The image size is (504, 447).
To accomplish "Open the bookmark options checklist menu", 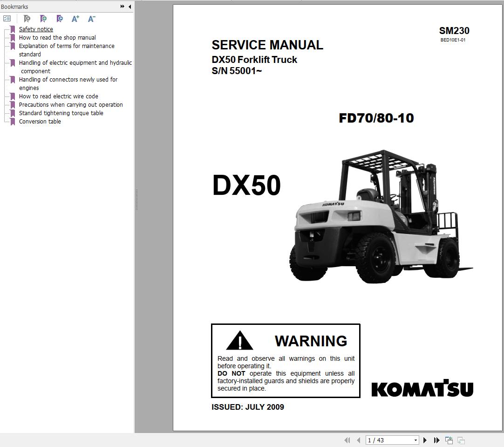I will coord(7,19).
